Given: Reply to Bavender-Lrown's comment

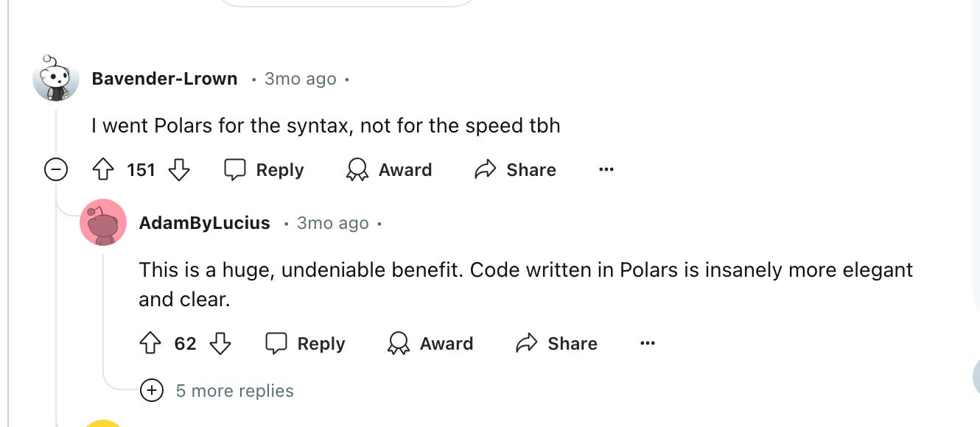Looking at the screenshot, I should tap(263, 170).
